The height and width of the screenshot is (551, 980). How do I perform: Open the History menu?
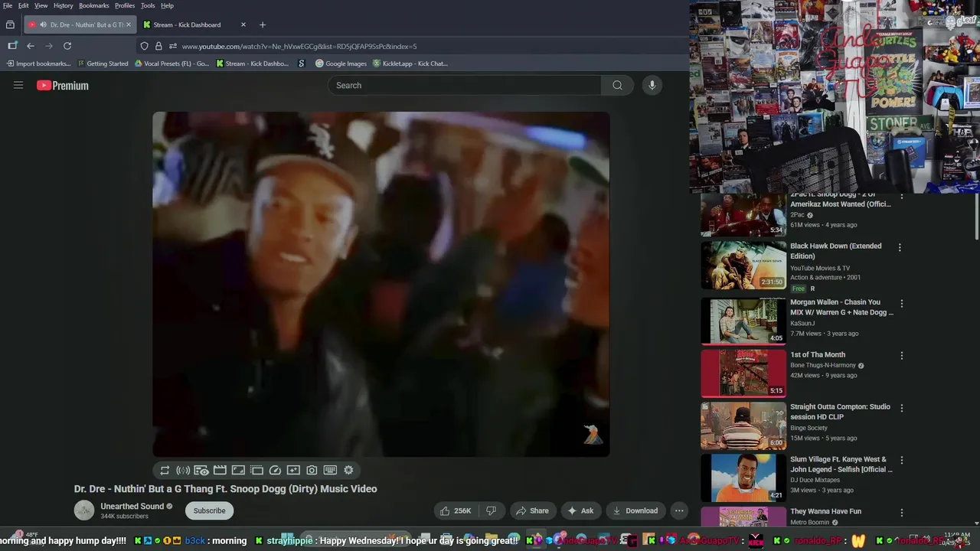(63, 5)
